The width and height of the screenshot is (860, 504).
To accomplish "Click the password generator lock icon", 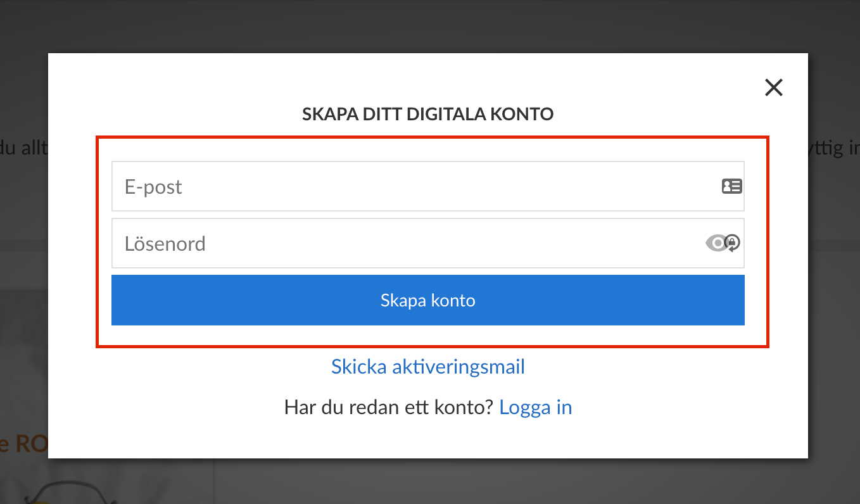I will point(733,243).
